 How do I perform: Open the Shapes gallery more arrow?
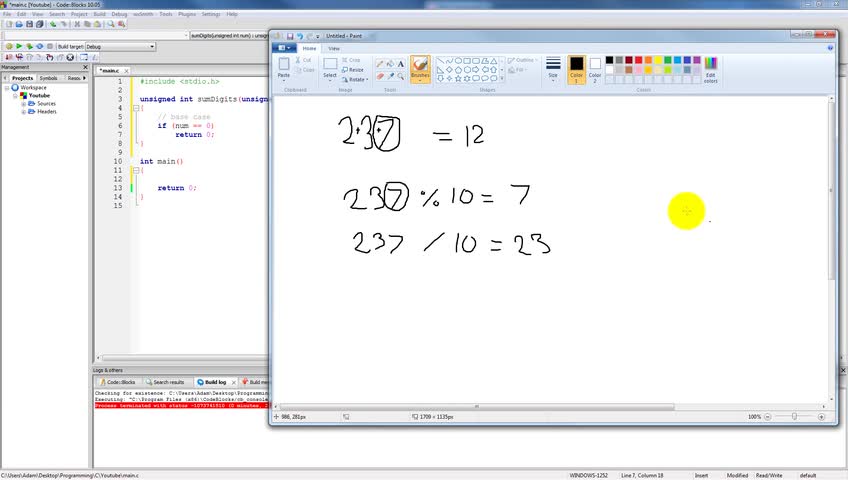[502, 79]
